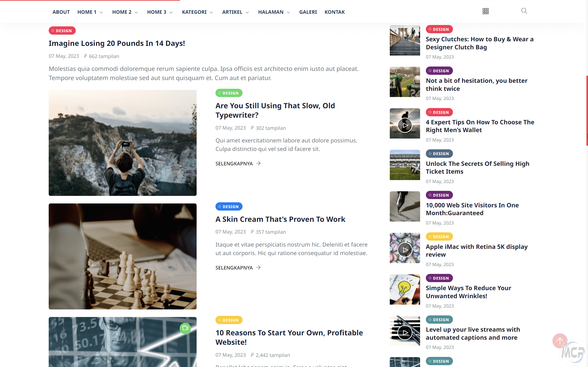Expand the KATEGORI dropdown menu
The height and width of the screenshot is (367, 588).
click(x=197, y=12)
